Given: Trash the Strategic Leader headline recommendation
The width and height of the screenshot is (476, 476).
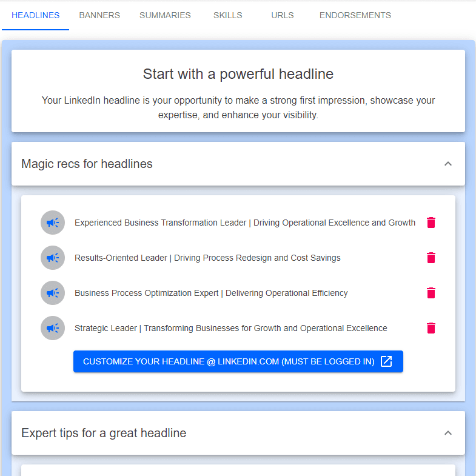Looking at the screenshot, I should [431, 328].
